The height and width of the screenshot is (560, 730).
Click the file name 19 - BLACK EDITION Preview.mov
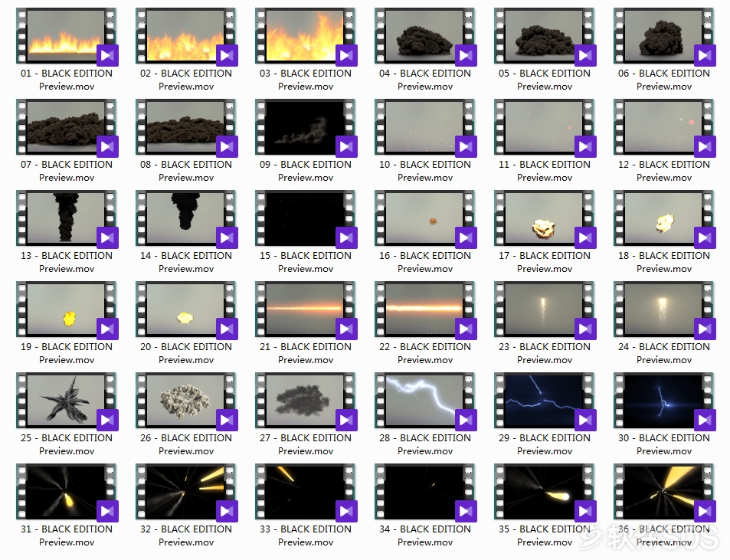tap(66, 353)
